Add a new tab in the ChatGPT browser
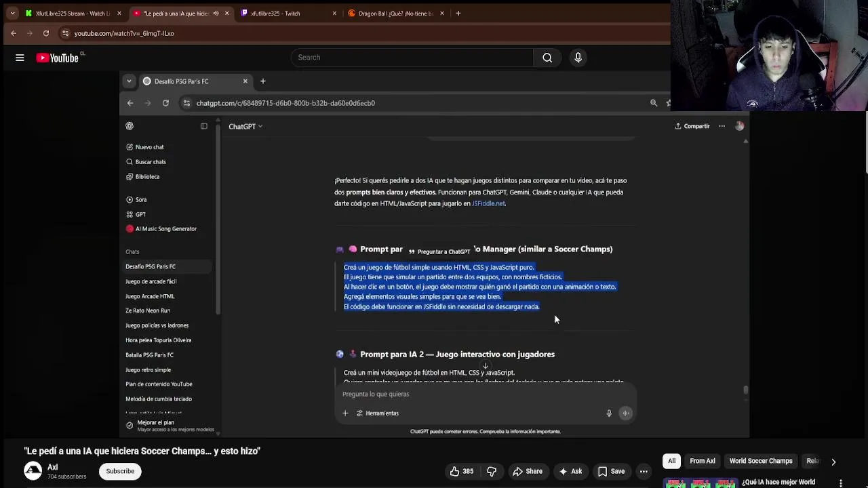Viewport: 868px width, 488px height. [x=262, y=81]
